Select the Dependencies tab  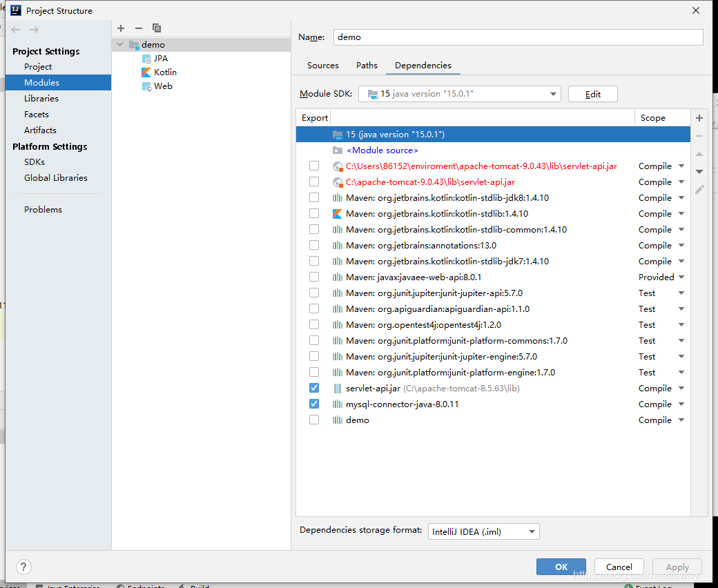[423, 66]
